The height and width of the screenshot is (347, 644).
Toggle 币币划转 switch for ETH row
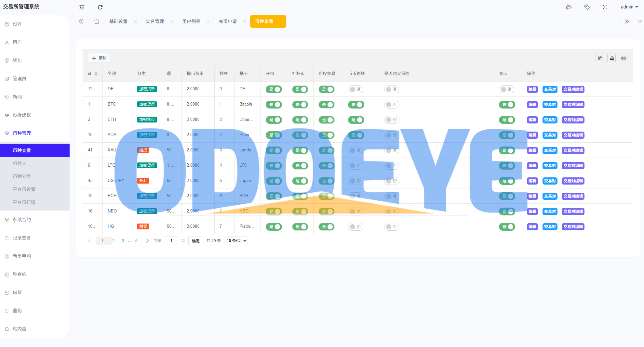(356, 120)
